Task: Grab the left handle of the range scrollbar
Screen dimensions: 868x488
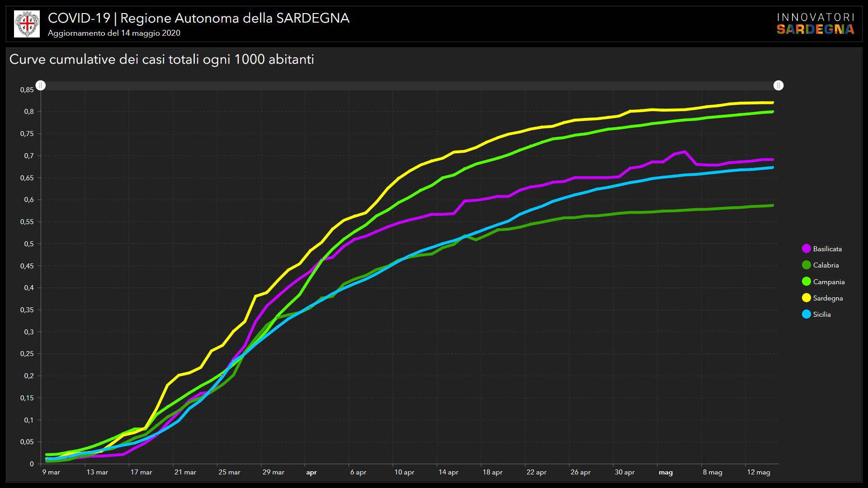Action: point(41,85)
